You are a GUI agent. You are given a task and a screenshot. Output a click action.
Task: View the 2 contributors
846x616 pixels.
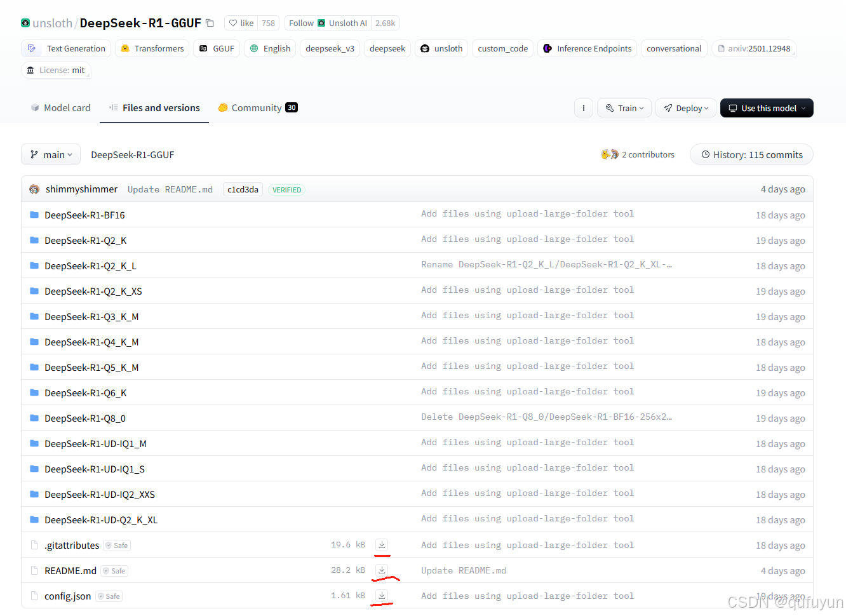[638, 155]
